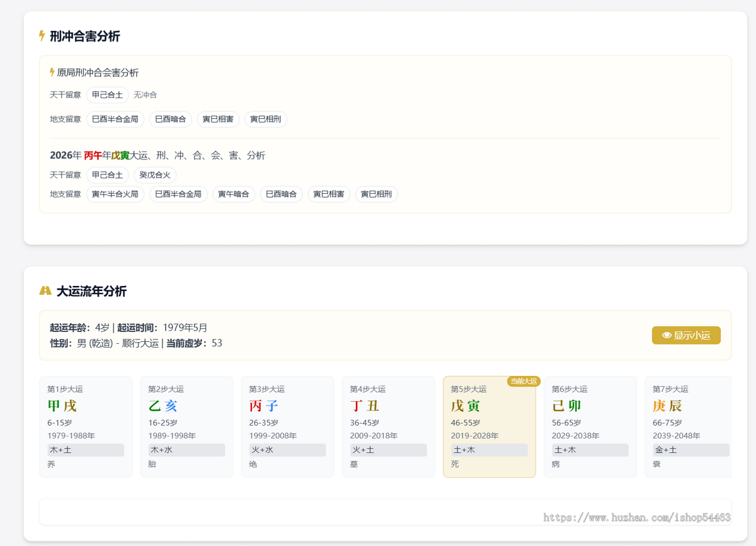Select 巳酉暗合 tag in 原局 地支留意 row

171,119
